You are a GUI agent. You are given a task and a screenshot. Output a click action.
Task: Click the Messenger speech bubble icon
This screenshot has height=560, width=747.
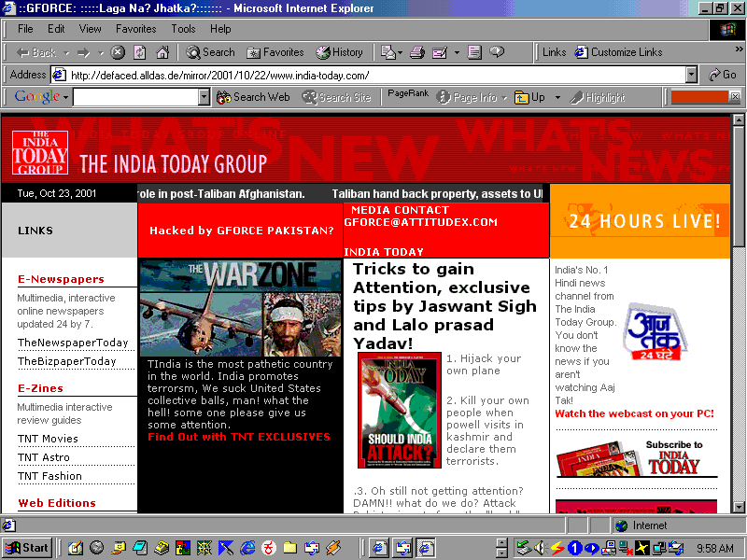pos(497,51)
